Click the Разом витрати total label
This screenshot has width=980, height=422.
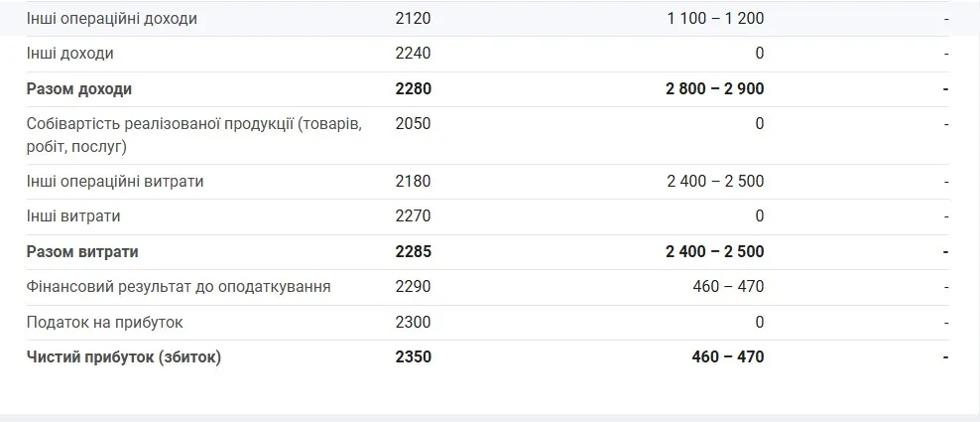(x=82, y=251)
